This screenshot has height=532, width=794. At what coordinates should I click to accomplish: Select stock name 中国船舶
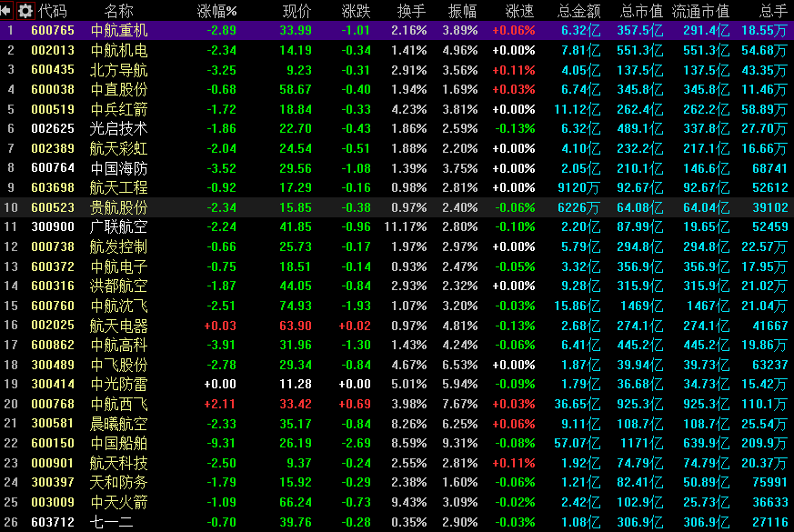coord(119,443)
